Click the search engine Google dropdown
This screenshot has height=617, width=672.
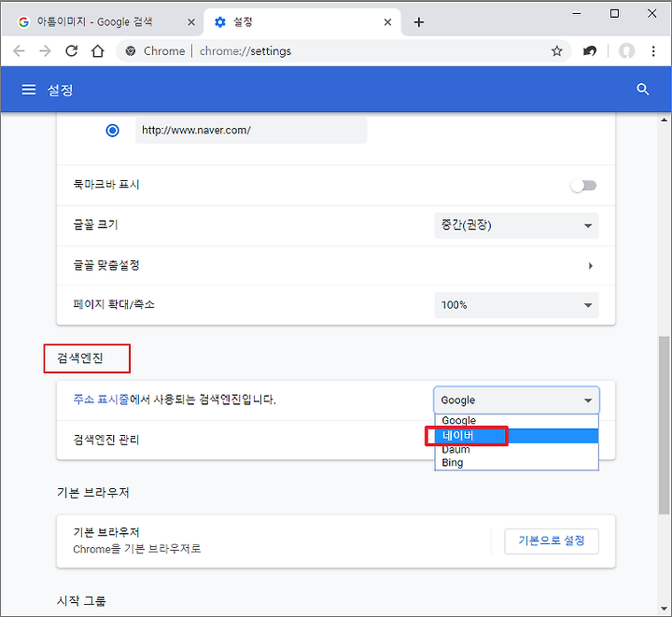(516, 400)
